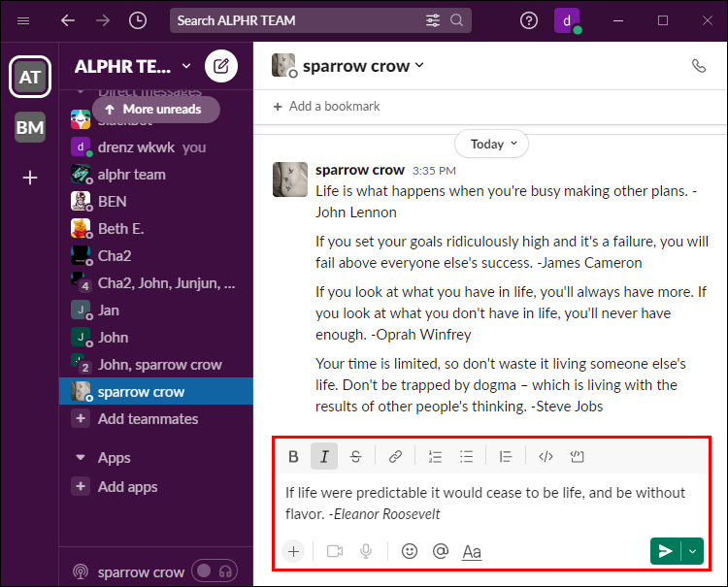Screen dimensions: 728x587
Task: Add teammates to the workspace
Action: coord(156,418)
